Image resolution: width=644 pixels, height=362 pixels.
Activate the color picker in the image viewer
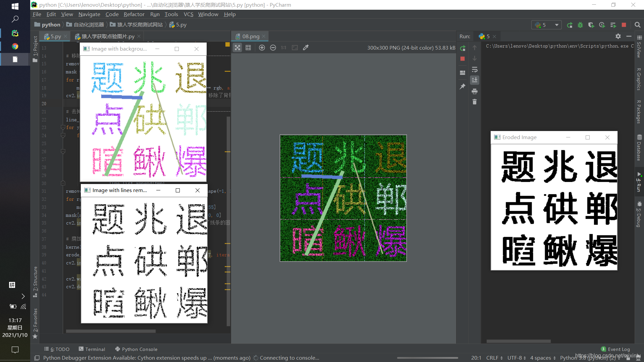(306, 48)
